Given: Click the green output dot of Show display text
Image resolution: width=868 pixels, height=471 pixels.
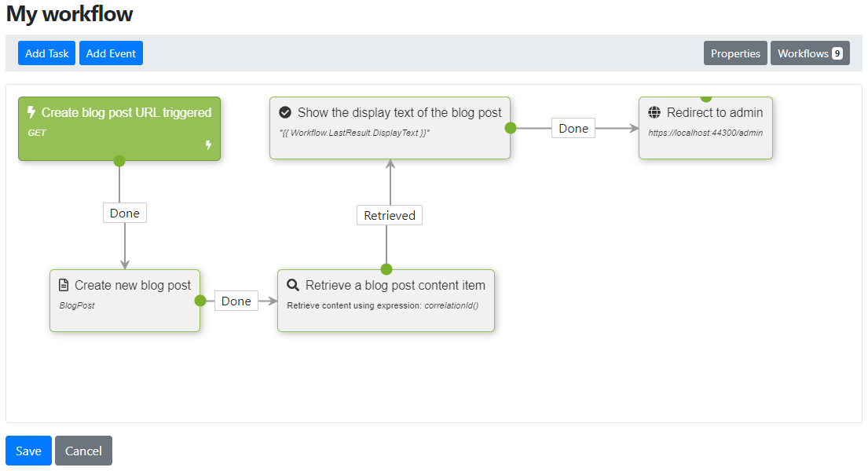Looking at the screenshot, I should click(x=511, y=128).
